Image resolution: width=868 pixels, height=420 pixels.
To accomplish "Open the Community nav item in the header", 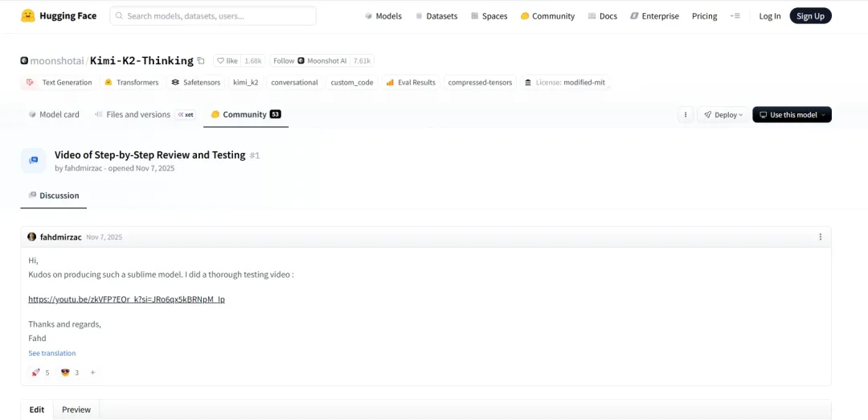I will click(x=547, y=16).
